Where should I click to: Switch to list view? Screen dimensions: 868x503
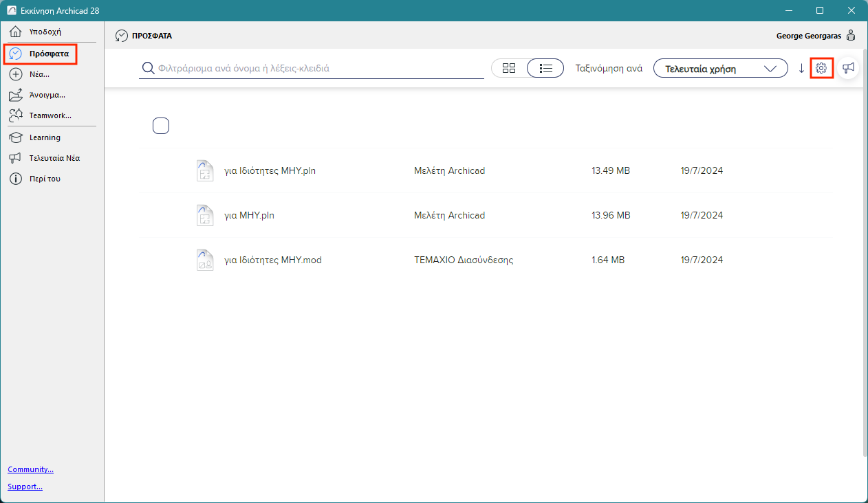point(546,68)
